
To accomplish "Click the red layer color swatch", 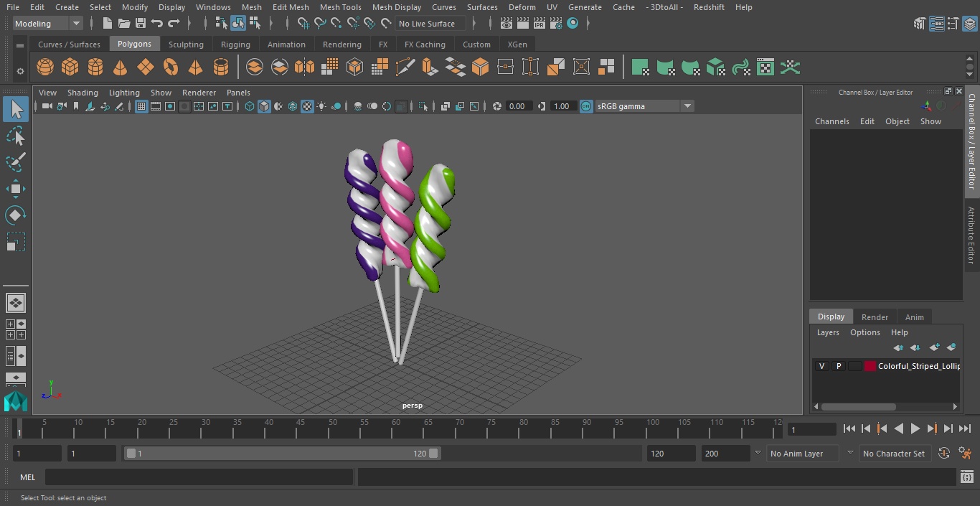I will tap(870, 366).
